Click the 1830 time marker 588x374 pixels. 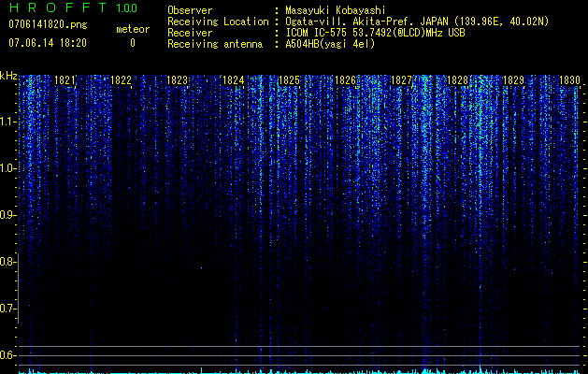point(569,80)
